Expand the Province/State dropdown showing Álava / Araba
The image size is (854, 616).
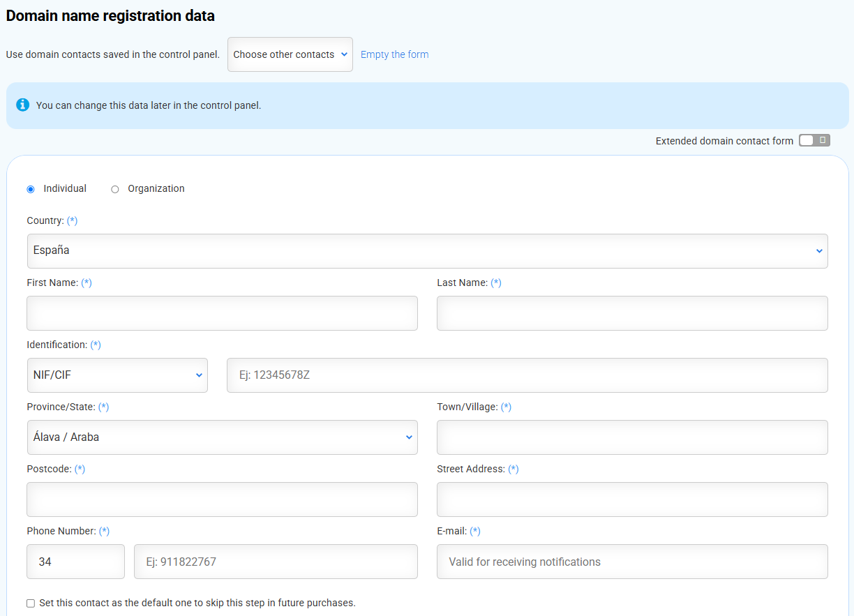(222, 437)
